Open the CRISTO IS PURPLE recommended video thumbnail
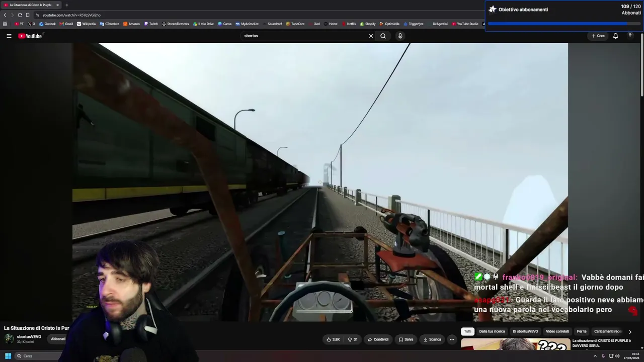This screenshot has height=362, width=644. (515, 344)
